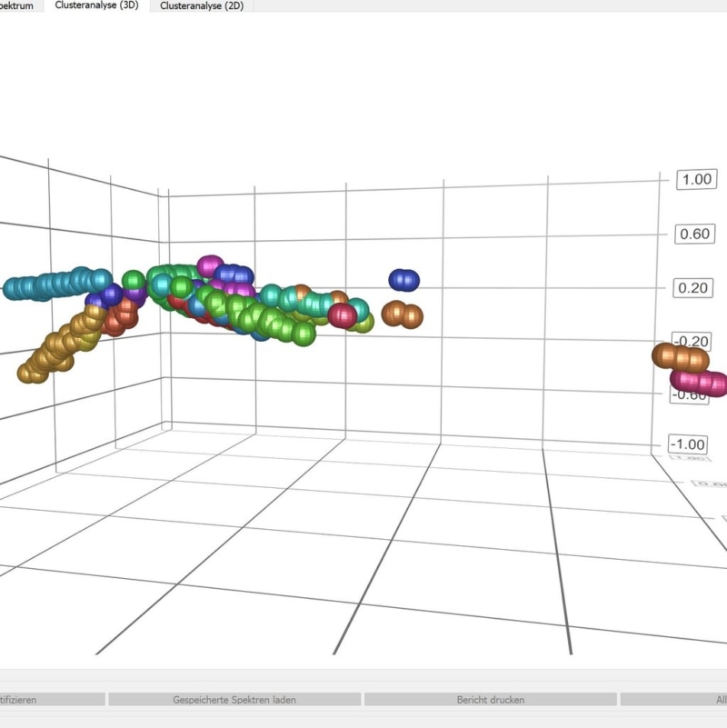Select the orange sphere pair below the blue pair

point(403,314)
